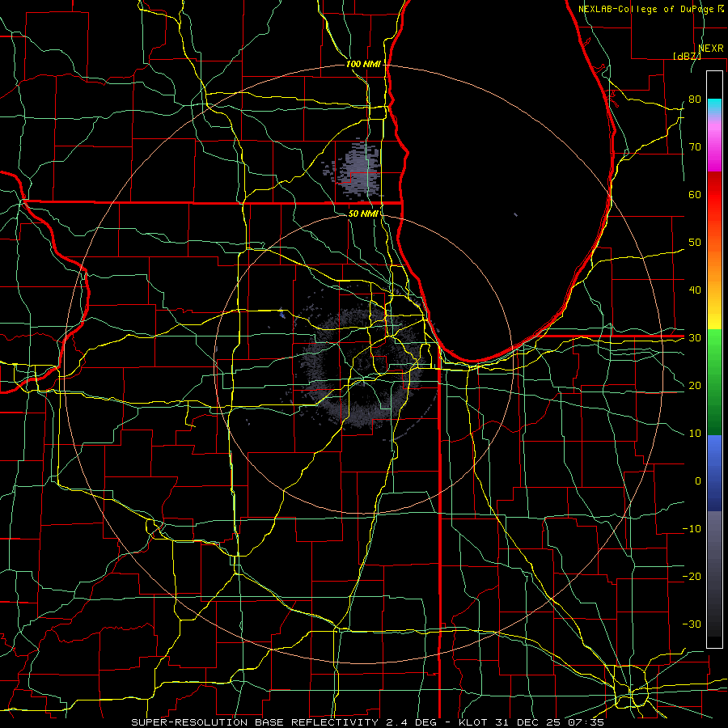The image size is (728, 728).
Task: Click the 0 value on the dBZ scale
Action: click(x=698, y=481)
